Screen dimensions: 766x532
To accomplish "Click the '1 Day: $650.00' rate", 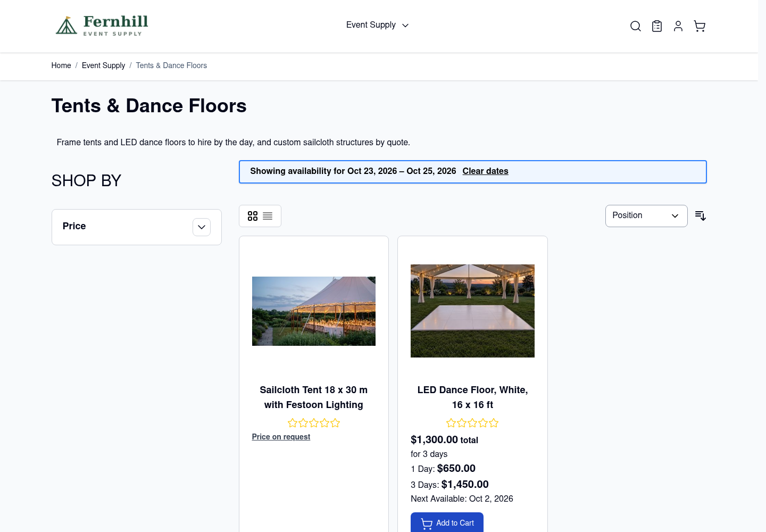I will (443, 469).
